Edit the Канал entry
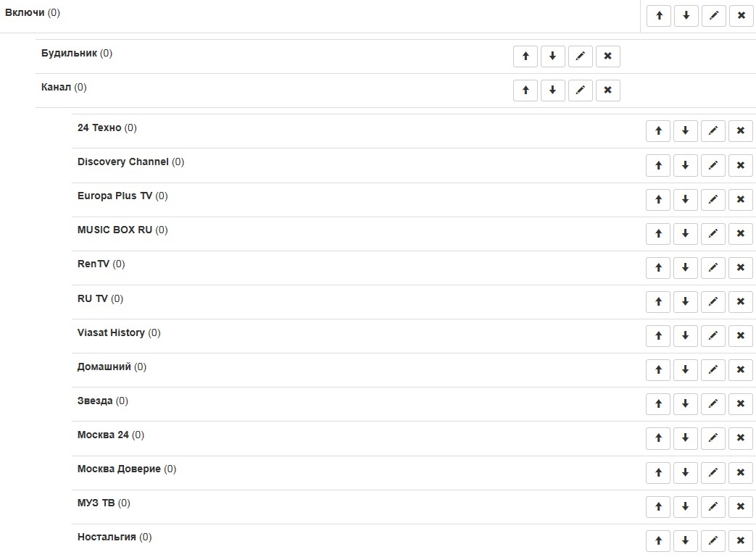This screenshot has height=557, width=756. tap(581, 90)
